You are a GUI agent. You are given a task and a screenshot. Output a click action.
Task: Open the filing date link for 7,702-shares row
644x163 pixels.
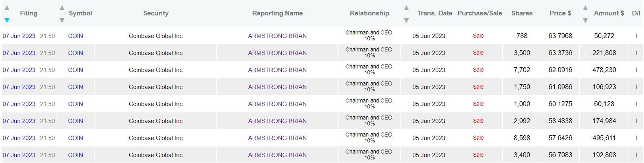tap(19, 70)
